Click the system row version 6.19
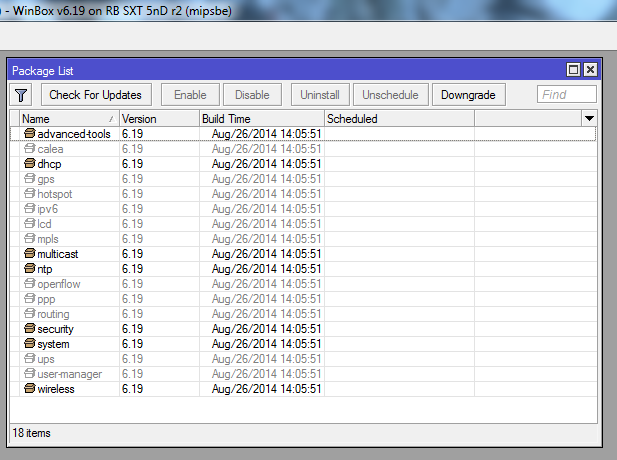The width and height of the screenshot is (617, 460). pos(132,344)
